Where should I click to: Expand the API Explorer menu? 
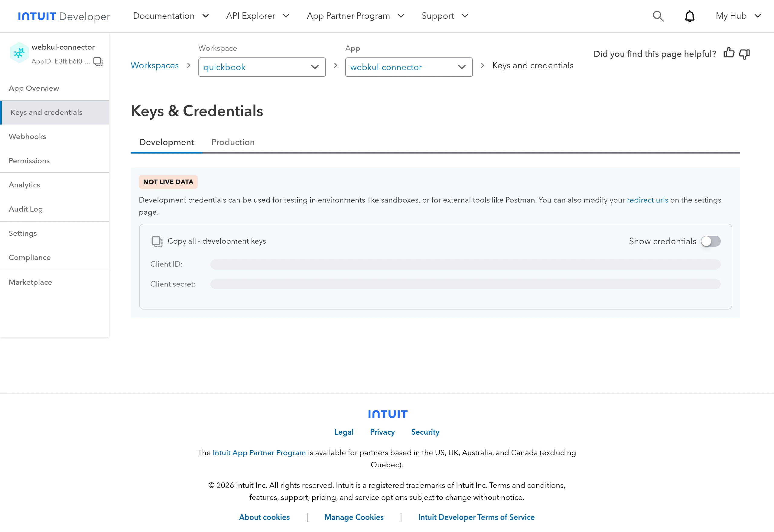tap(258, 16)
